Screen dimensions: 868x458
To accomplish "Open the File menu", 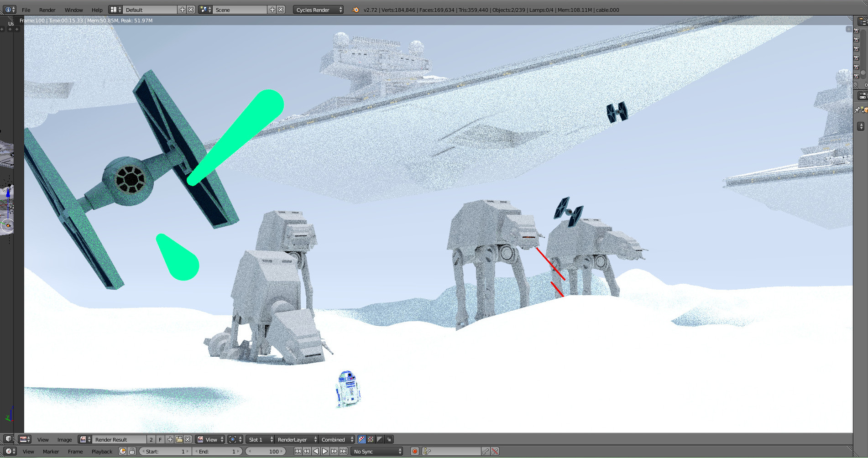I will [26, 10].
